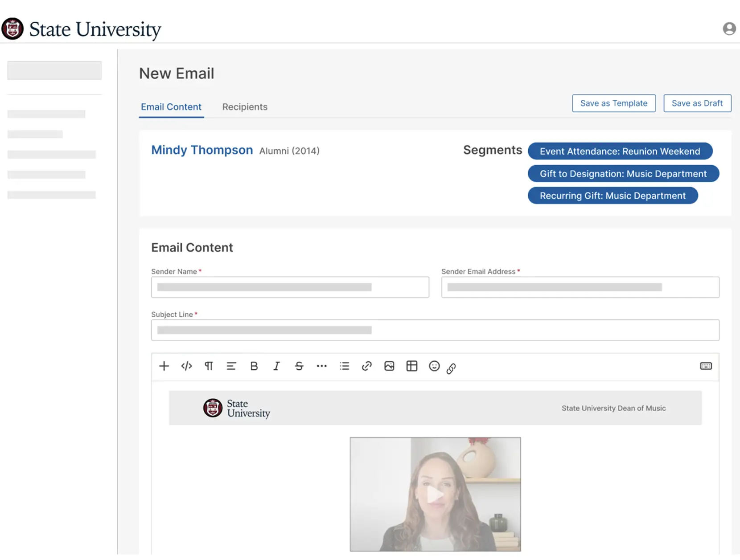The width and height of the screenshot is (740, 560).
Task: Open Mindy Thompson's profile link
Action: pos(202,150)
